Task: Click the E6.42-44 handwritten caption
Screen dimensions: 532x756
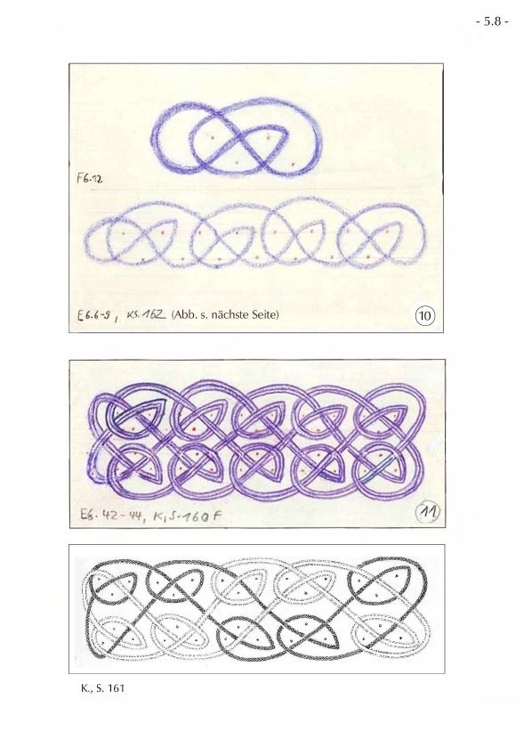Action: click(x=113, y=516)
